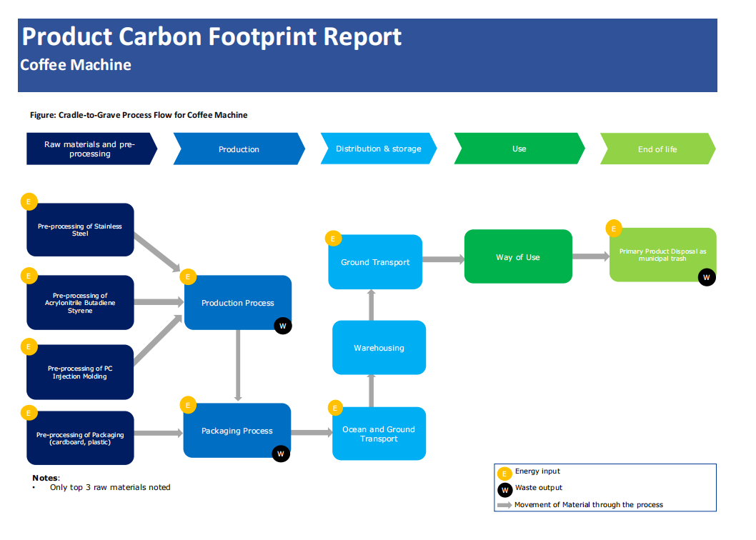Click the energy badge on Ground Transport box

click(x=333, y=239)
